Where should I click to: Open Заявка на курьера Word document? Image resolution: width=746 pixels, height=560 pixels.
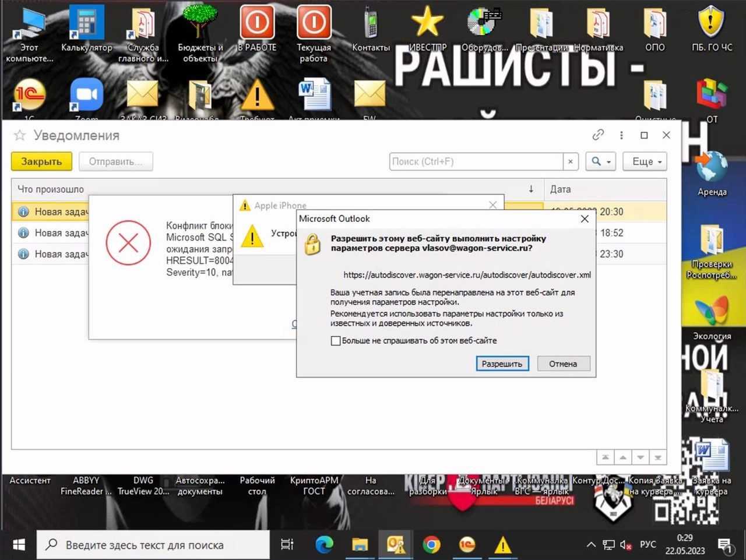pos(712,466)
